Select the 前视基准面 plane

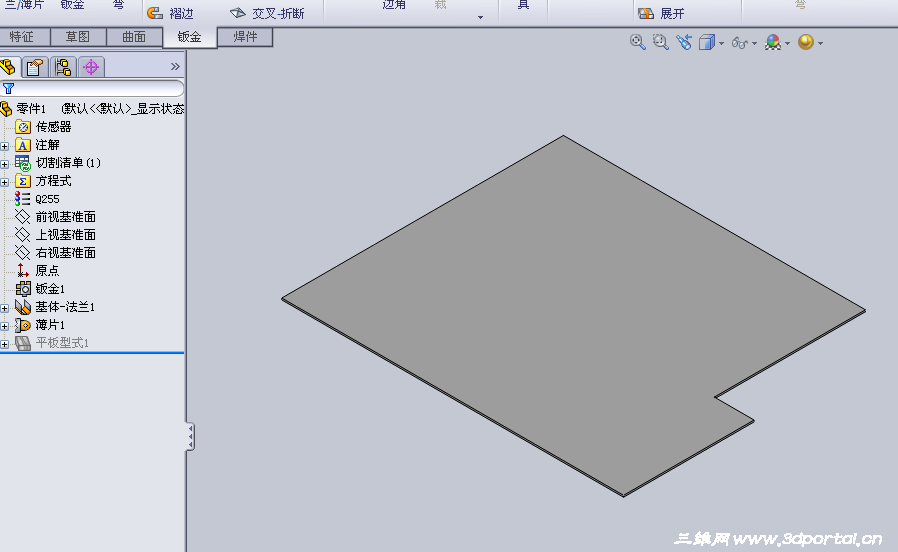[x=65, y=217]
